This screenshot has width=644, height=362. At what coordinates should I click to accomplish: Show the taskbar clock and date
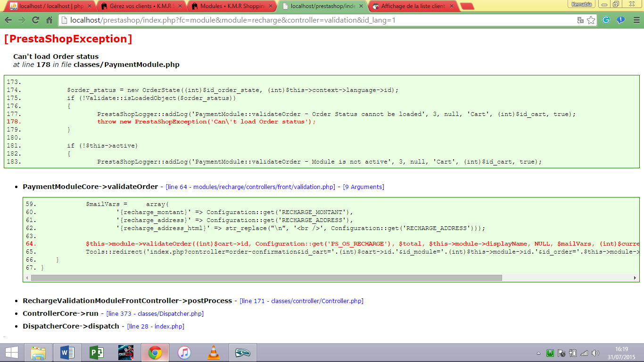point(621,353)
